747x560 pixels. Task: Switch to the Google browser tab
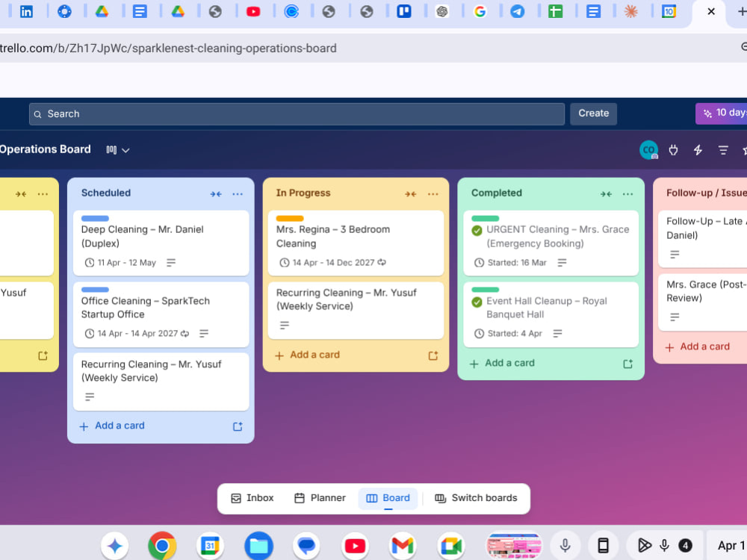480,11
